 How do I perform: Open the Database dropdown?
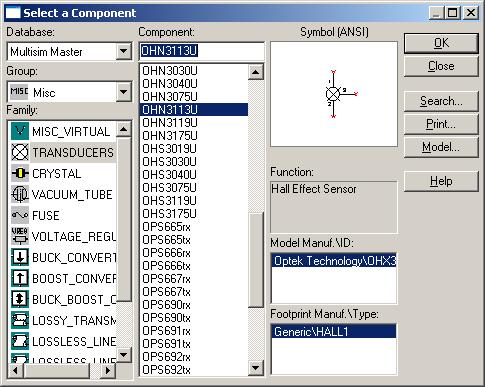[x=124, y=52]
